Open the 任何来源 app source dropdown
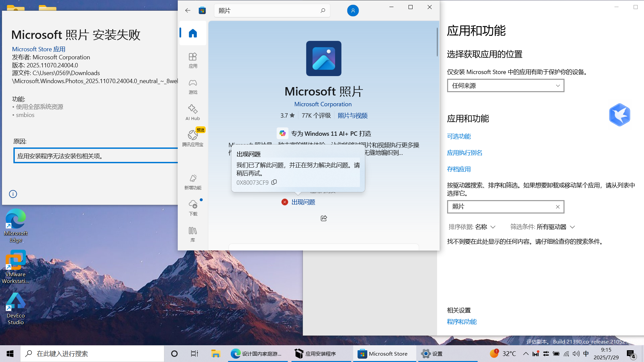Image resolution: width=644 pixels, height=362 pixels. [x=505, y=85]
